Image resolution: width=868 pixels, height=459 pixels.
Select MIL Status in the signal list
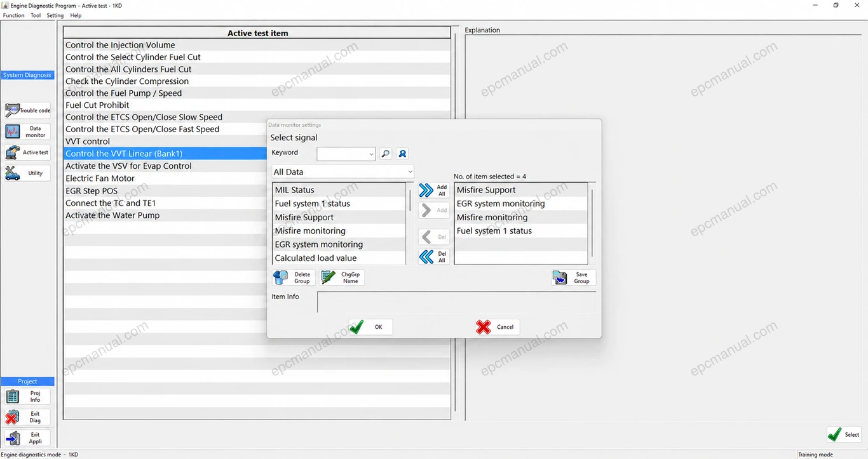tap(339, 190)
